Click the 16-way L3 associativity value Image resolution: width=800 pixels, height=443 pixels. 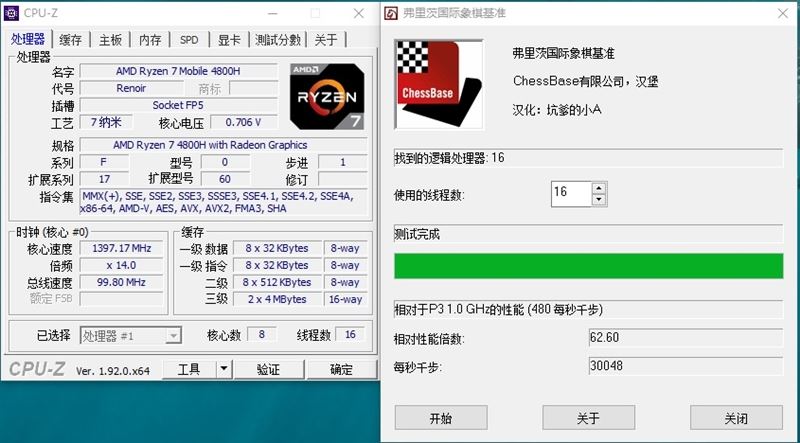click(345, 299)
